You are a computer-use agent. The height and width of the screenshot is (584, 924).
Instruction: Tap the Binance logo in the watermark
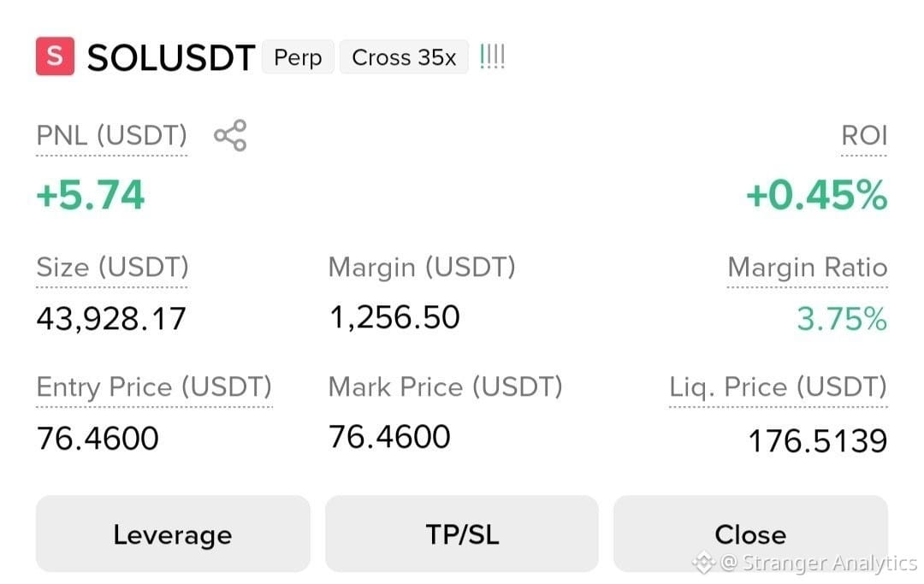703,563
